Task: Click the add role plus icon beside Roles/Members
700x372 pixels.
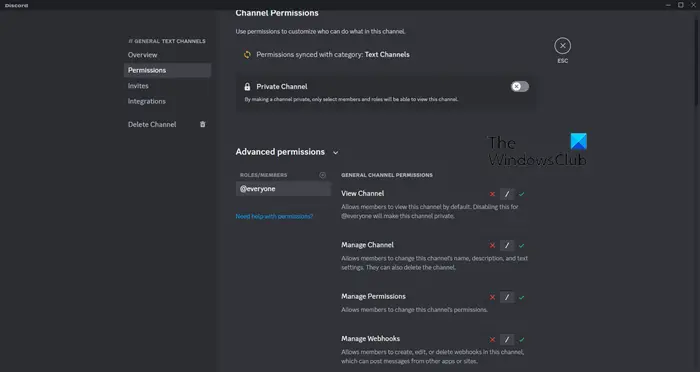Action: [x=322, y=175]
